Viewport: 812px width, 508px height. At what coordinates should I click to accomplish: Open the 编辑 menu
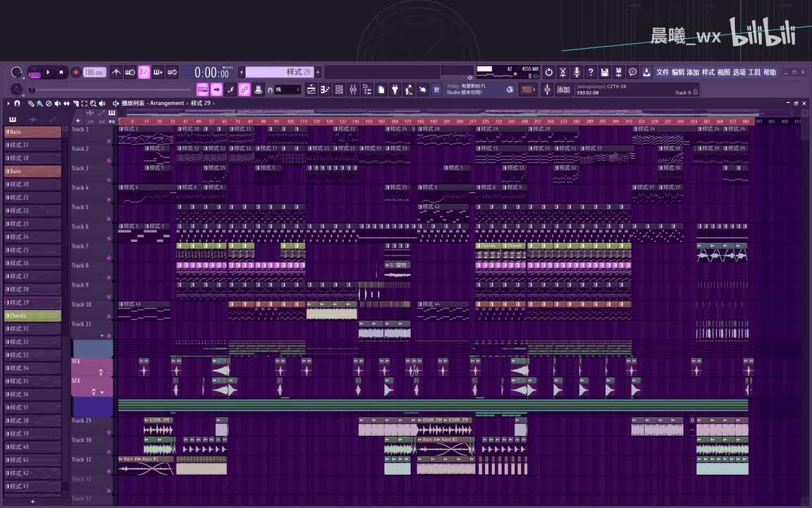point(678,72)
